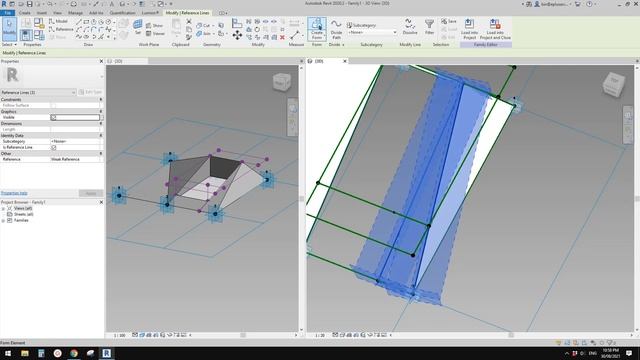Image resolution: width=640 pixels, height=360 pixels.
Task: Click the 1:20 view scale in right view
Action: point(320,335)
